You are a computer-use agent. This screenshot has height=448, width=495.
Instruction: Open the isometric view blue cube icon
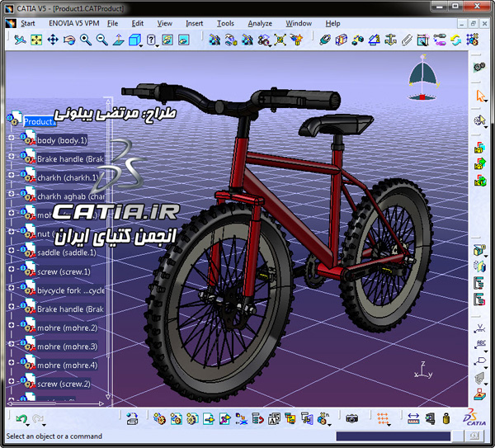tap(134, 40)
